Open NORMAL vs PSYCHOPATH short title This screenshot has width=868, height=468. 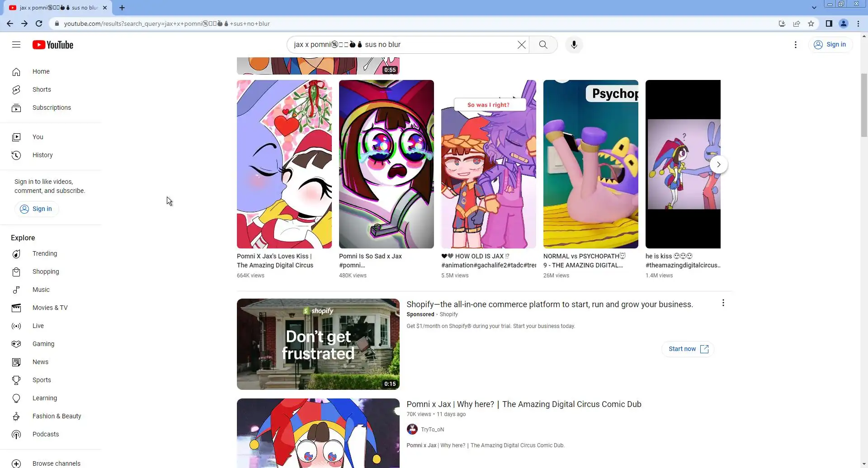coord(585,261)
